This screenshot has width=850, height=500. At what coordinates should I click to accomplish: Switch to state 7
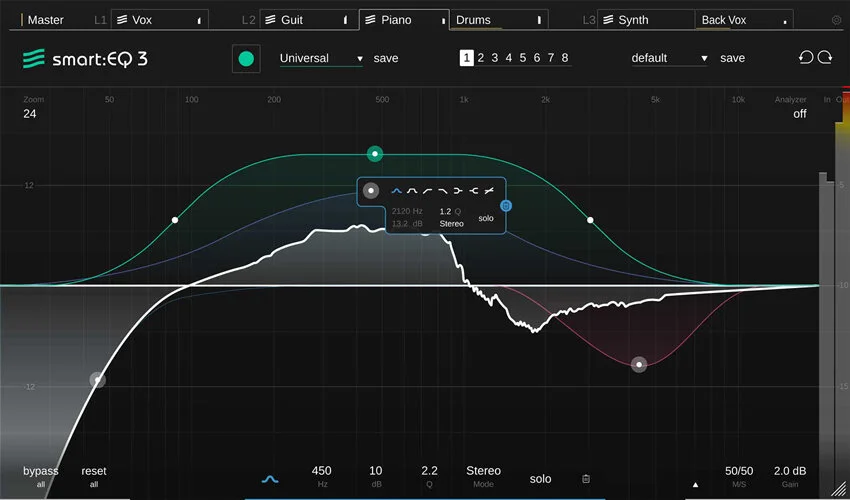click(x=551, y=57)
